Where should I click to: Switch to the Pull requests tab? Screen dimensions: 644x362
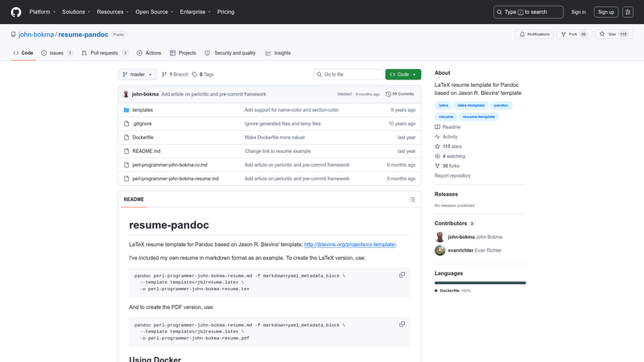pyautogui.click(x=105, y=53)
